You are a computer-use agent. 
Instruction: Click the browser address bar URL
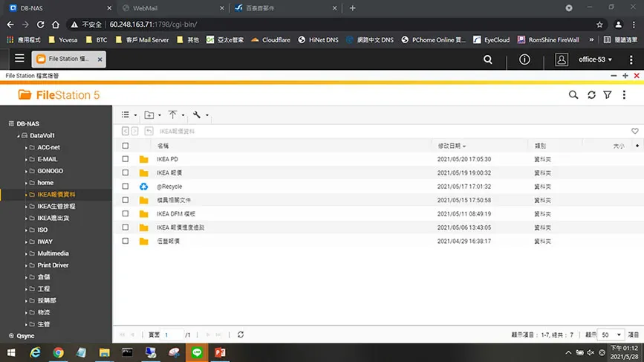[x=153, y=25]
